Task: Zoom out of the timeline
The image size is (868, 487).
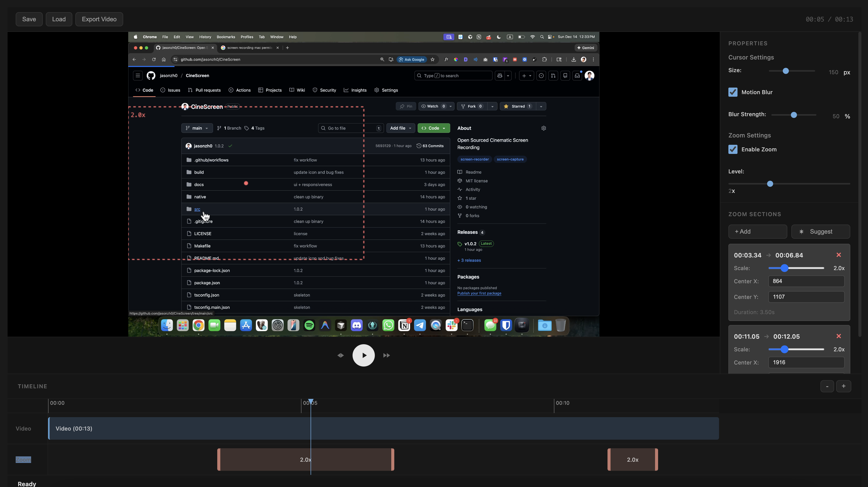Action: tap(827, 386)
